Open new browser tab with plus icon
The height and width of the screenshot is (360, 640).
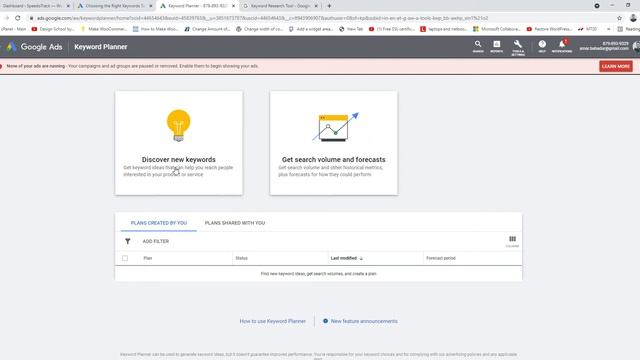(x=329, y=6)
